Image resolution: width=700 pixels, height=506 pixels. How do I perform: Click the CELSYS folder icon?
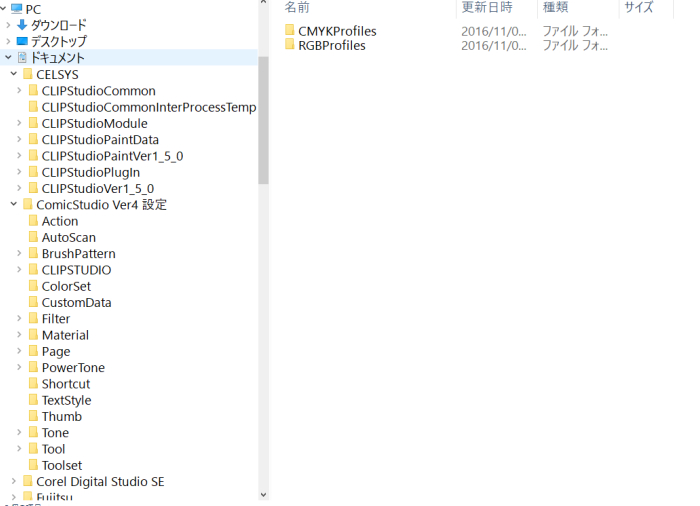click(x=27, y=75)
